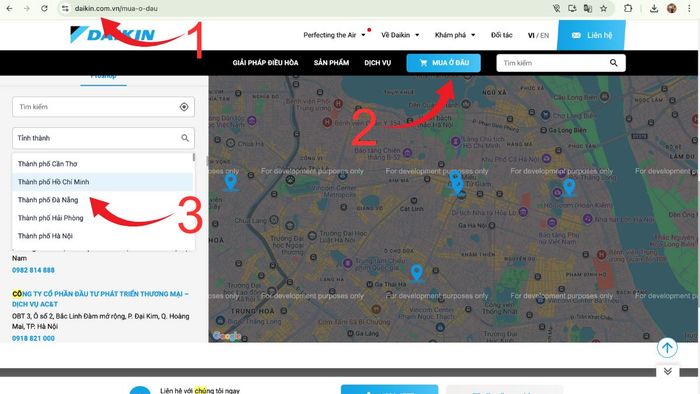Open the Đối tác menu item
The height and width of the screenshot is (394, 700).
tap(501, 35)
